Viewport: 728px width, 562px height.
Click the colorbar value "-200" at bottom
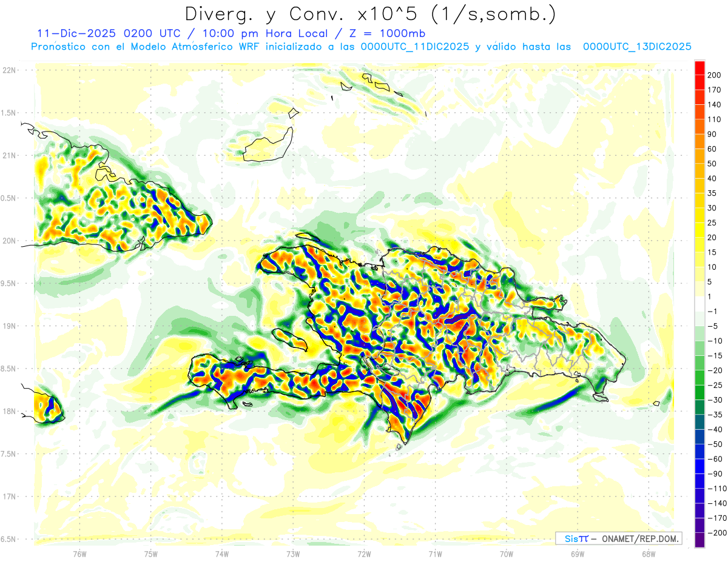[x=716, y=534]
